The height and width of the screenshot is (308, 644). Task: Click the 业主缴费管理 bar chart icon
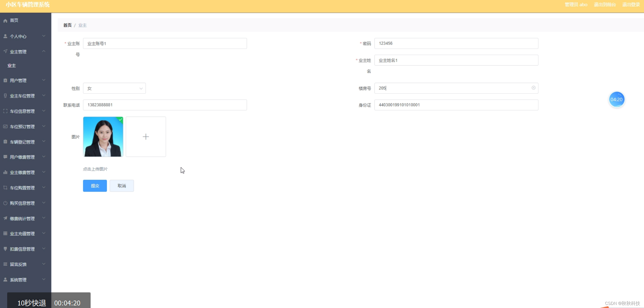pyautogui.click(x=5, y=172)
